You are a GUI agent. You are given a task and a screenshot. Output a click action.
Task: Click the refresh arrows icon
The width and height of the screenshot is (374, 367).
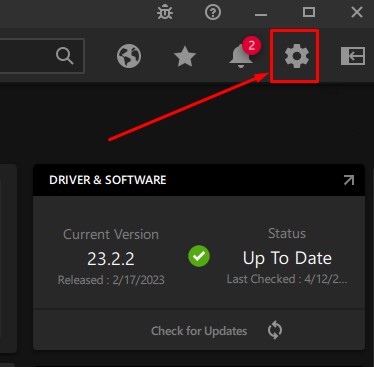pos(275,330)
